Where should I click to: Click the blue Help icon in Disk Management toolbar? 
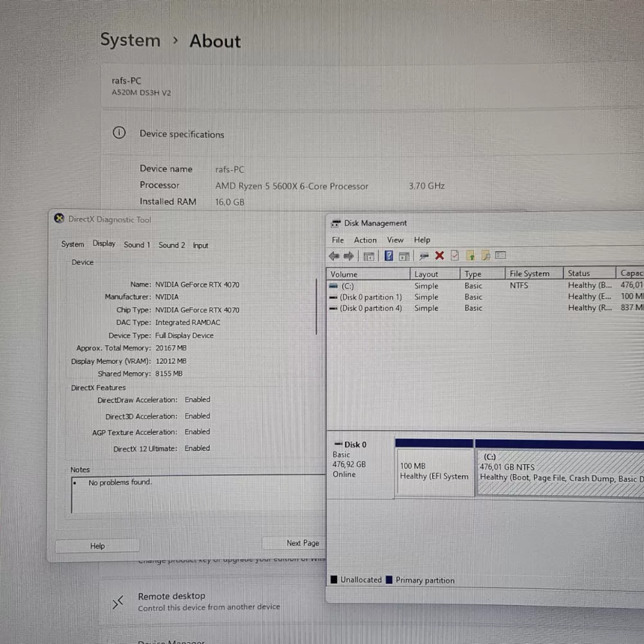point(388,256)
